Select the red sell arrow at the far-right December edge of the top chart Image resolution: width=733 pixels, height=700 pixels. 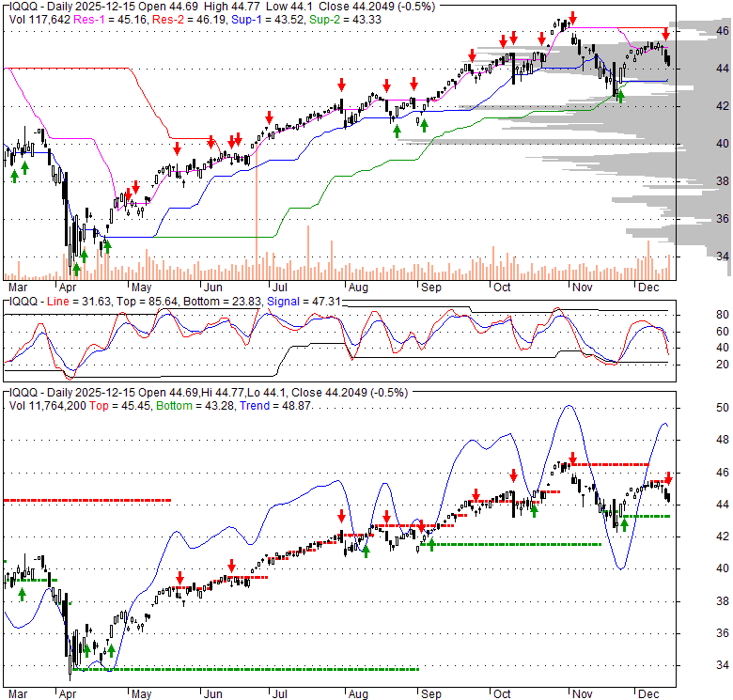click(x=665, y=34)
